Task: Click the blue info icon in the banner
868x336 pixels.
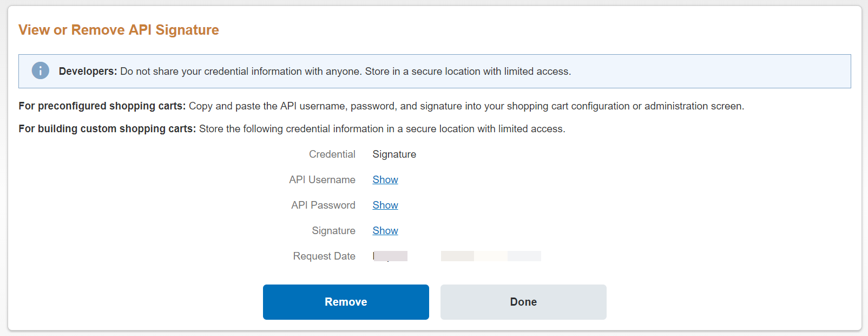Action: (x=41, y=70)
